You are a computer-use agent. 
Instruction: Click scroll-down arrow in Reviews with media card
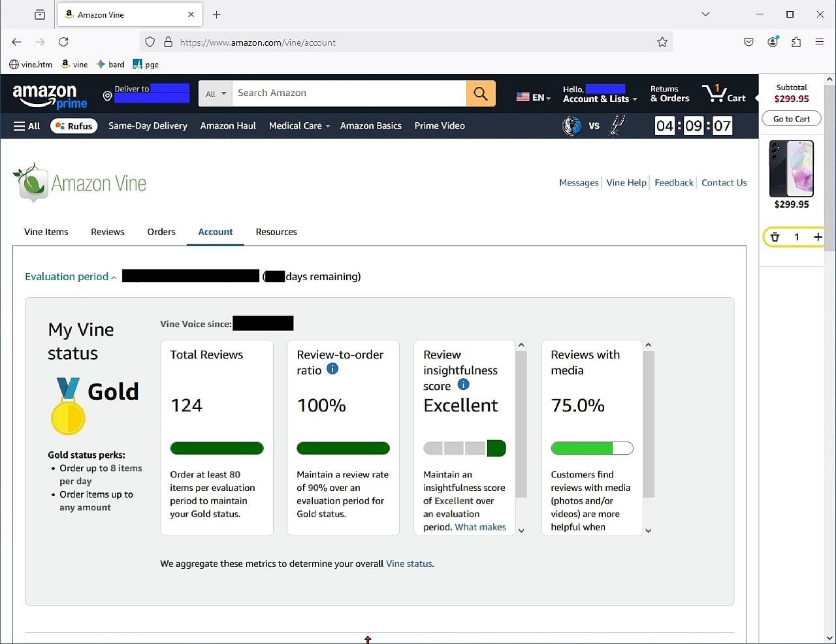click(x=648, y=530)
